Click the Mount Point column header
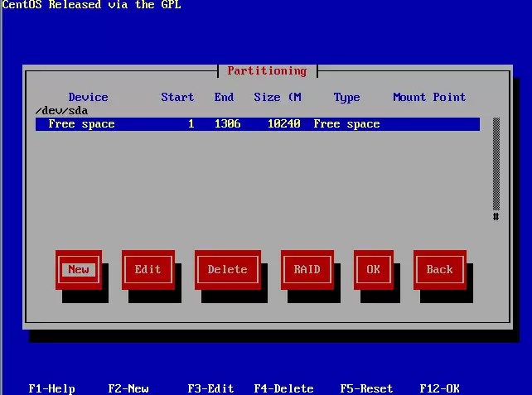Screen dimensions: 532x395 click(429, 98)
